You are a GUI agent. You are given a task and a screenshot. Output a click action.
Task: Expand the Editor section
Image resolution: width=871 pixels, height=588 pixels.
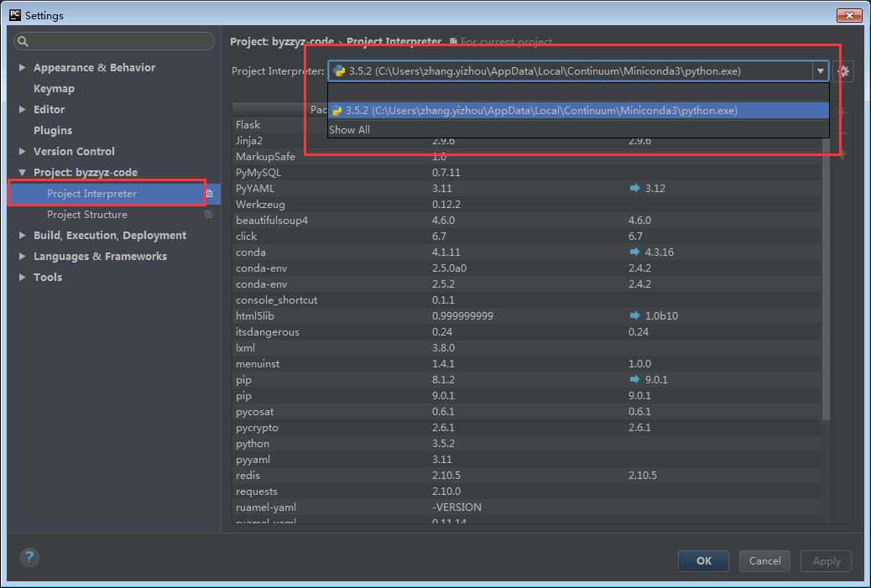point(22,109)
